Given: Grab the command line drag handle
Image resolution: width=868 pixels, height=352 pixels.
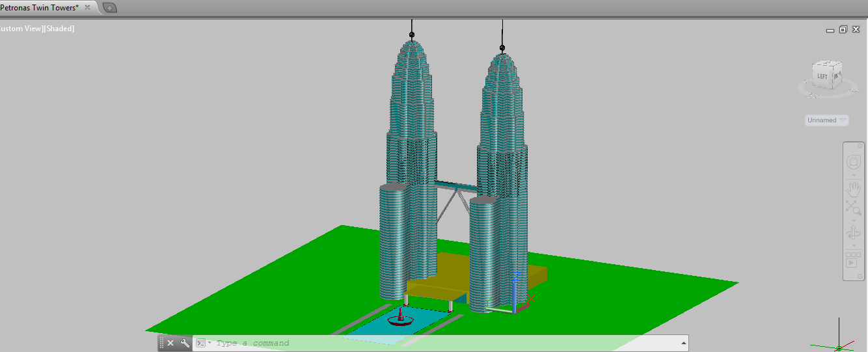Looking at the screenshot, I should (x=162, y=343).
